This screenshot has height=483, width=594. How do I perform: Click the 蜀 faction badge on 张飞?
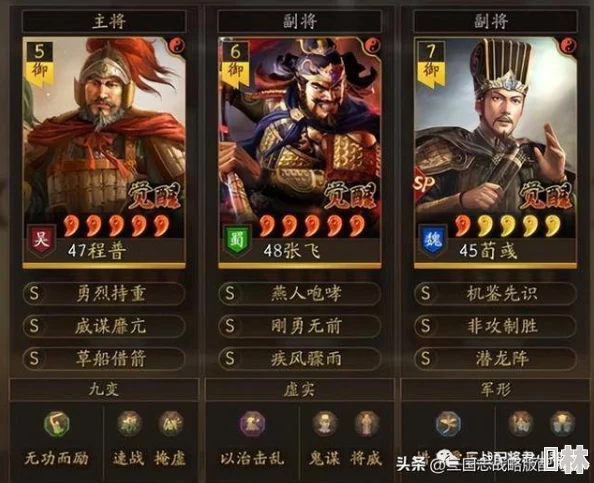[x=237, y=240]
